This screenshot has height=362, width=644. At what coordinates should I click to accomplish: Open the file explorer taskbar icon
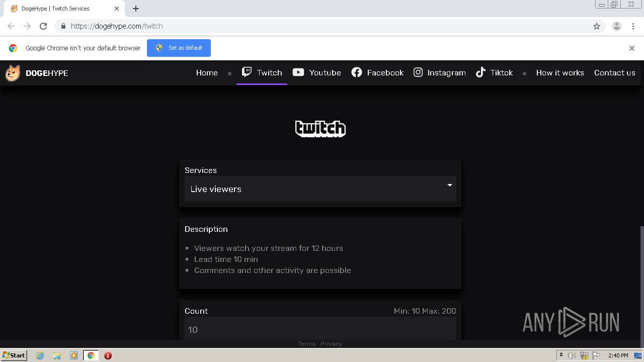click(57, 355)
